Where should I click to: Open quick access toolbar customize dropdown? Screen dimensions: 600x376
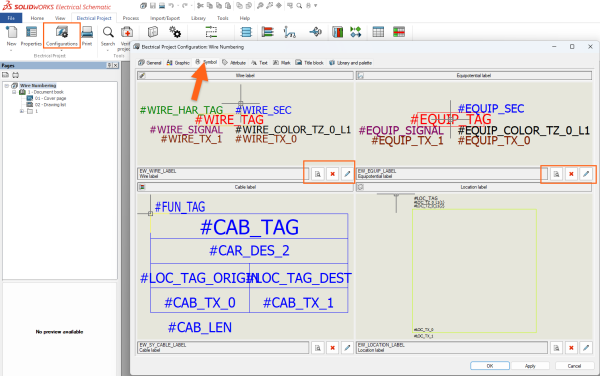[x=316, y=6]
